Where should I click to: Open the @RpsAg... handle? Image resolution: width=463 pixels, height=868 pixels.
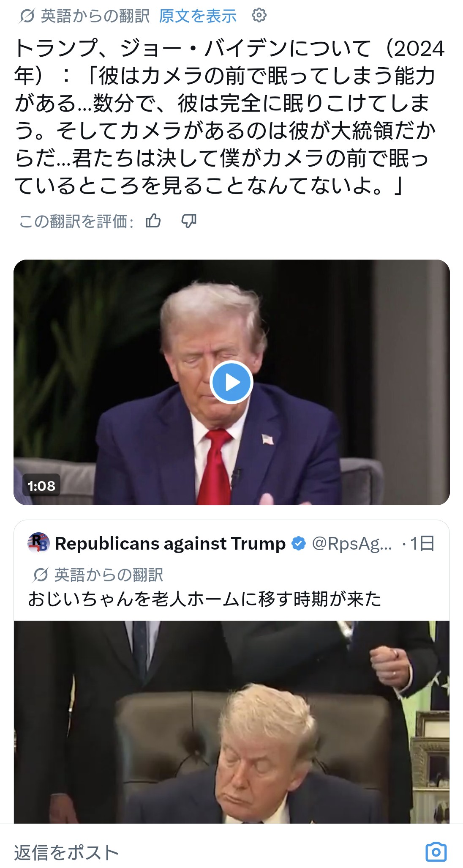click(352, 543)
